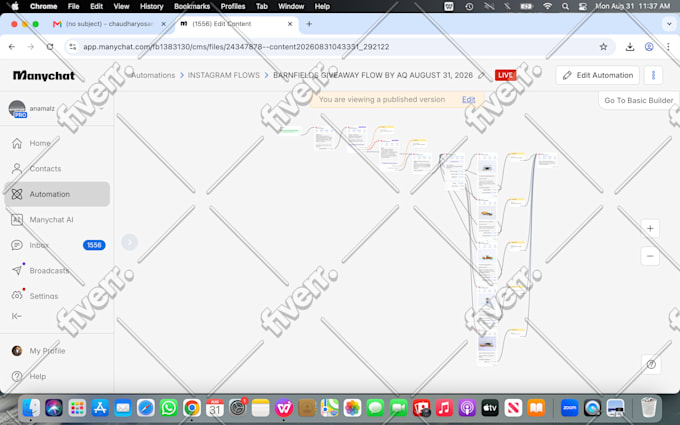Image resolution: width=680 pixels, height=425 pixels.
Task: Click the 1556 inbox count badge
Action: tap(94, 245)
